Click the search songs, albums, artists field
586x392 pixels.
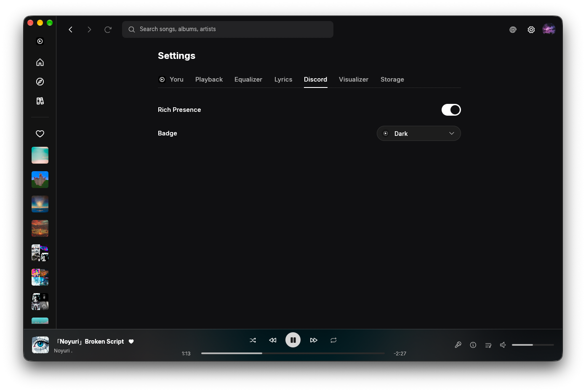[x=228, y=29]
